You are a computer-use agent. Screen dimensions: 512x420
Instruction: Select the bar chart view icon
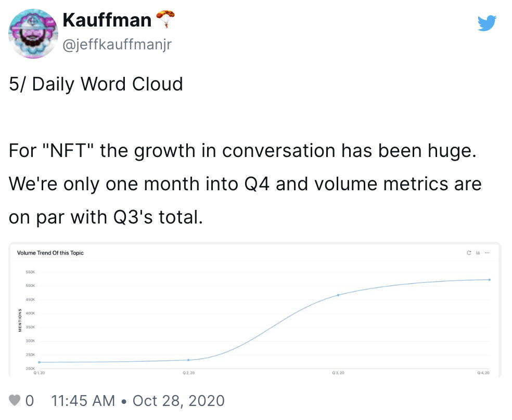click(x=478, y=253)
